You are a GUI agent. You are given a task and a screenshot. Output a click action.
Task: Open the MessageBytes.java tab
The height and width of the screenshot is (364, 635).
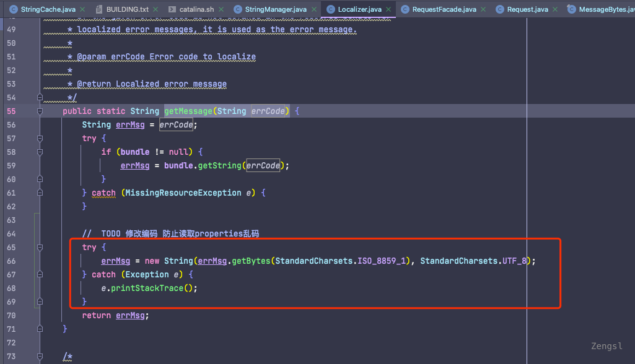[605, 10]
